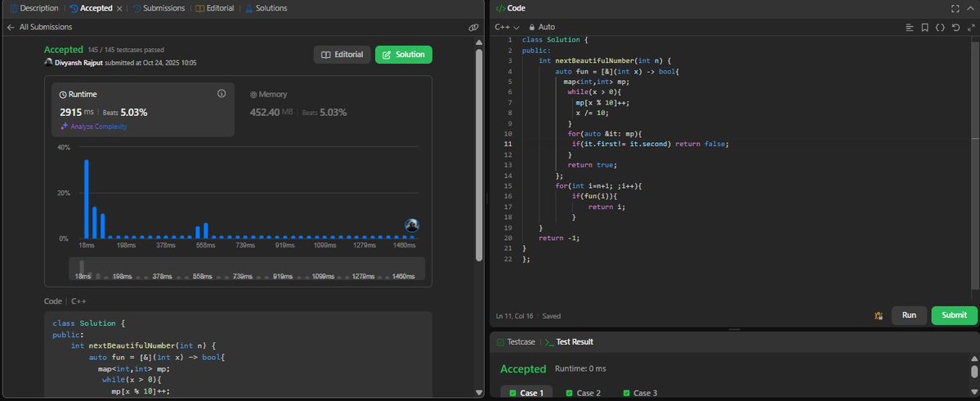
Task: Click the test result panel scrollbar
Action: pos(973,371)
